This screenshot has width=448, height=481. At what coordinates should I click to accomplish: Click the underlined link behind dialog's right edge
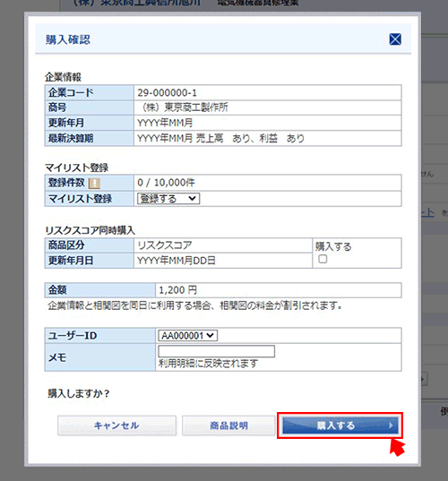click(x=427, y=212)
